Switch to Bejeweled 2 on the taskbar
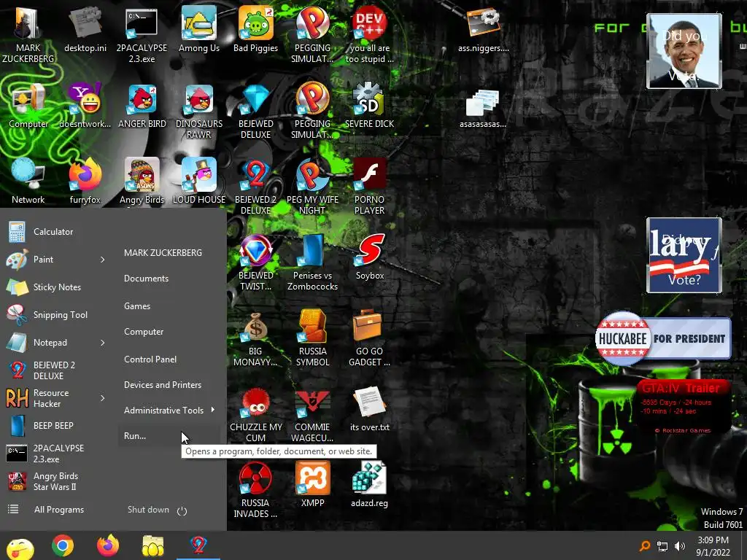This screenshot has height=560, width=747. click(x=198, y=545)
